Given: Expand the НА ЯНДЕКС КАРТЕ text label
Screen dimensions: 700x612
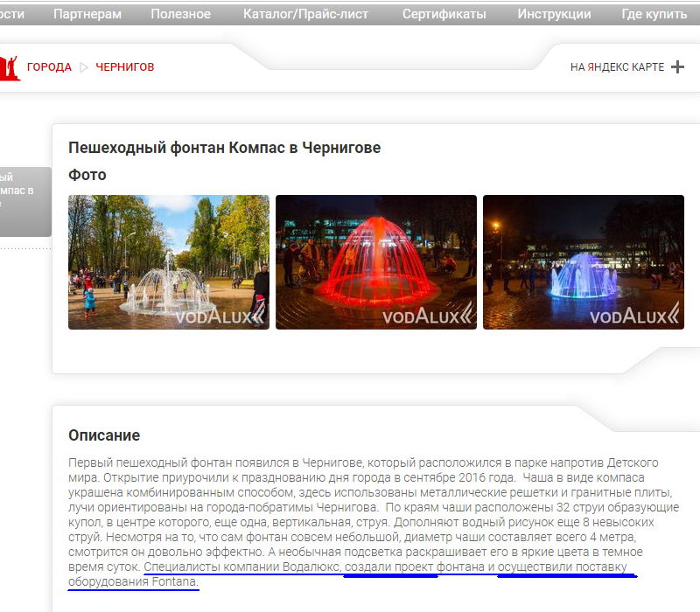Looking at the screenshot, I should [x=617, y=67].
